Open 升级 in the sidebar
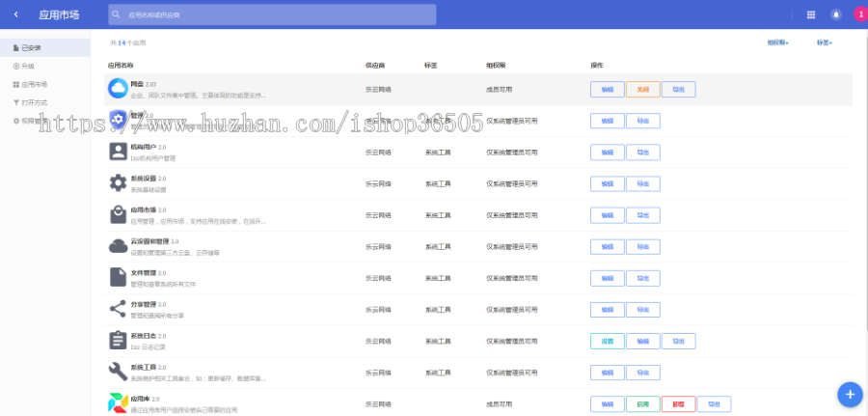This screenshot has height=416, width=868. click(x=27, y=66)
